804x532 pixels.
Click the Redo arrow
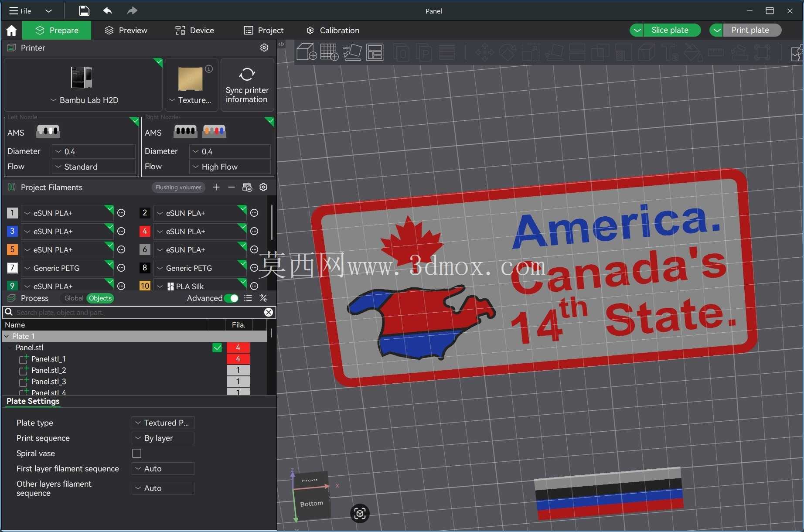click(x=132, y=10)
